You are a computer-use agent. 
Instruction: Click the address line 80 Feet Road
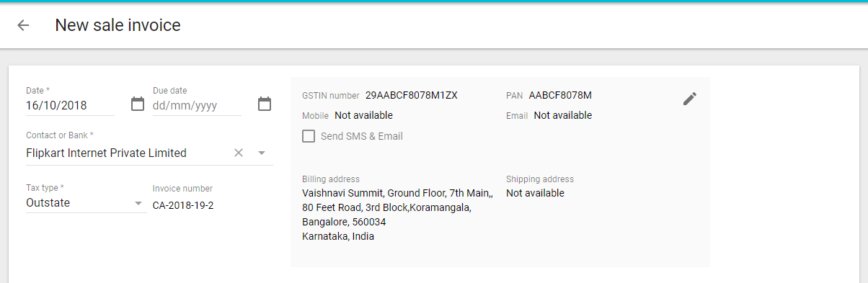tap(386, 207)
